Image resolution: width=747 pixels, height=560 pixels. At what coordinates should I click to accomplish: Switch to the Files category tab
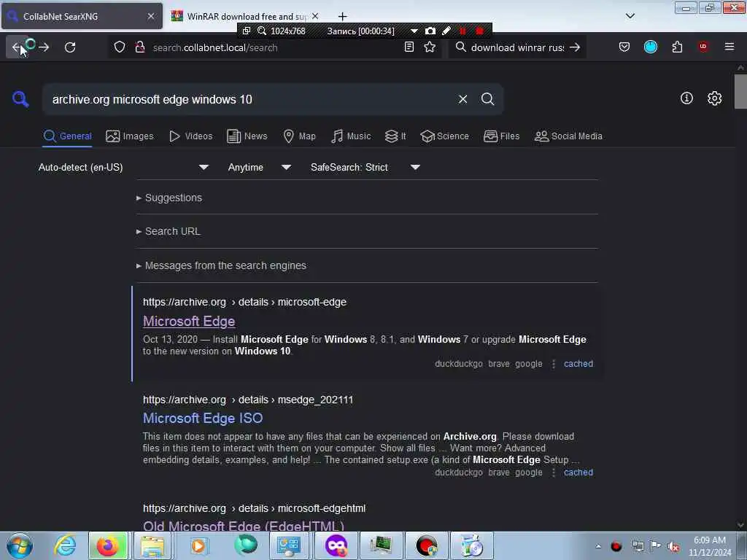point(501,136)
